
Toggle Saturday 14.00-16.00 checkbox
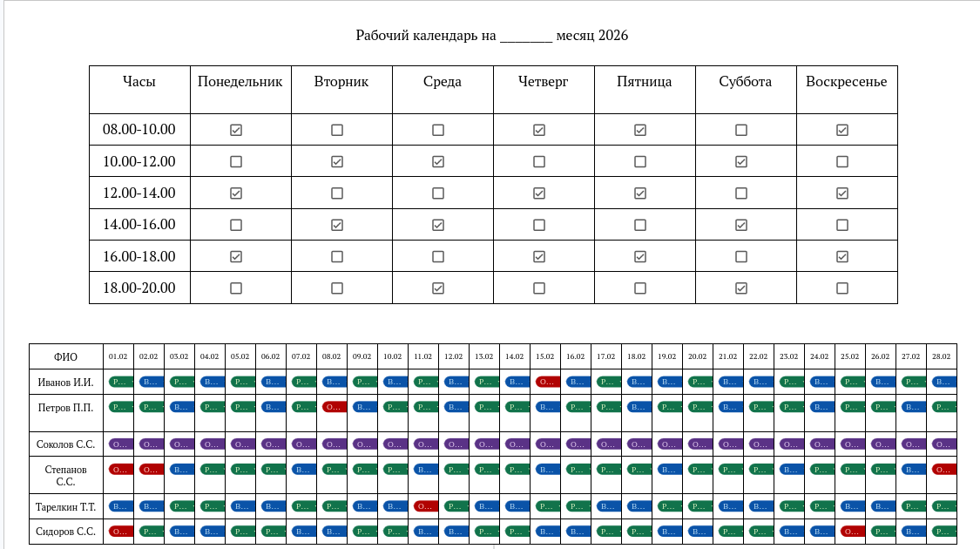[741, 225]
